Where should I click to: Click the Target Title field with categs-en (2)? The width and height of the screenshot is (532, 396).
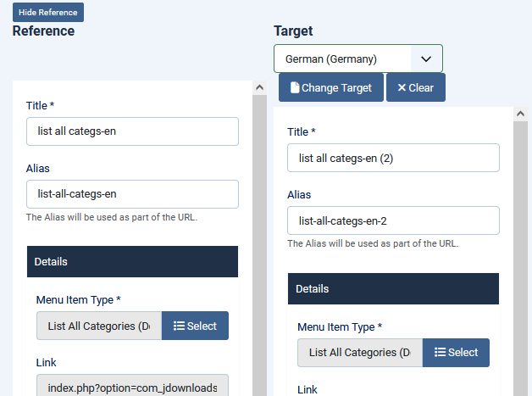pos(393,158)
